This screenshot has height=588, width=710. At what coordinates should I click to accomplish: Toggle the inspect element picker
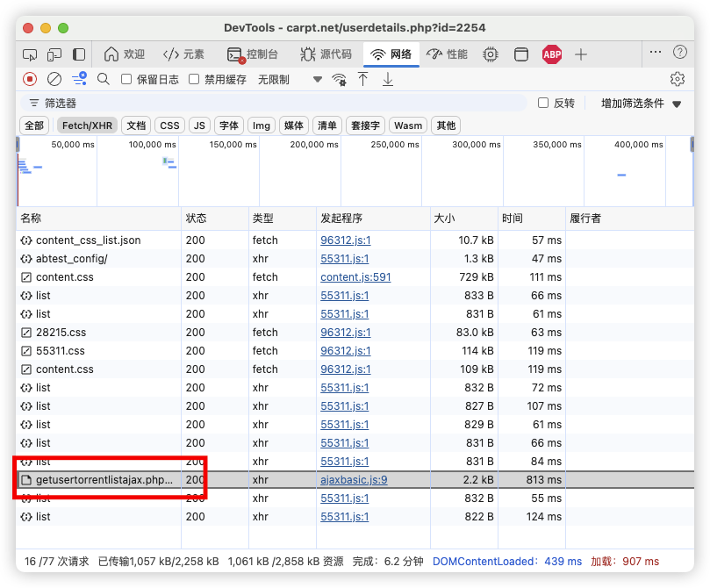[x=30, y=54]
